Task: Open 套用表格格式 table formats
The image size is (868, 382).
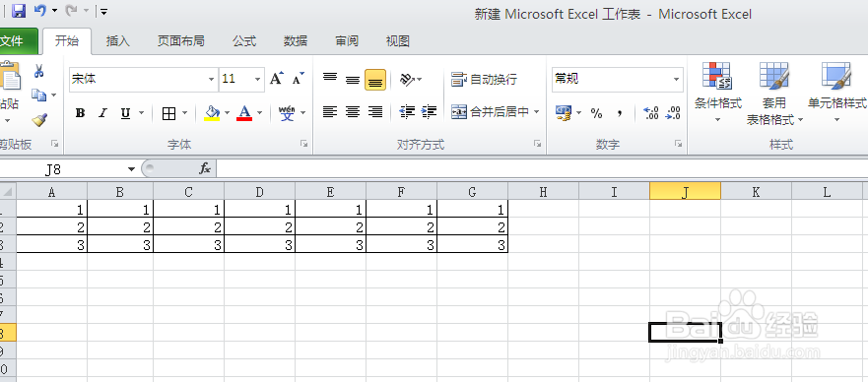Action: [x=774, y=93]
